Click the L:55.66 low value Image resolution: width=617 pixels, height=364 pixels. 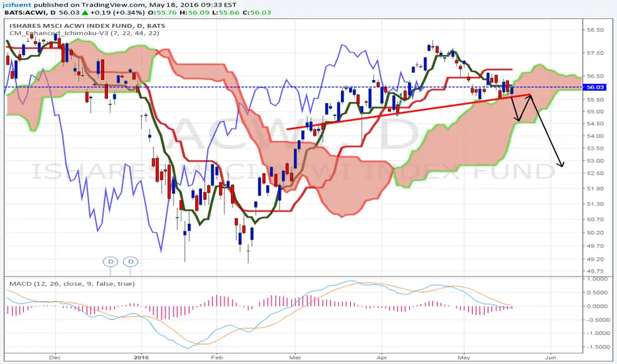[x=224, y=13]
